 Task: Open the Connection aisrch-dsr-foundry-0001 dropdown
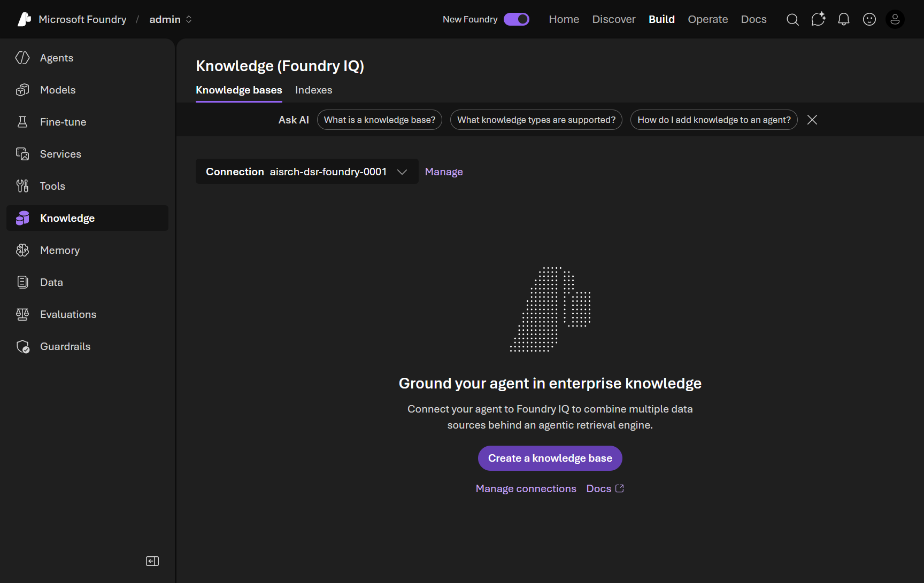click(307, 172)
